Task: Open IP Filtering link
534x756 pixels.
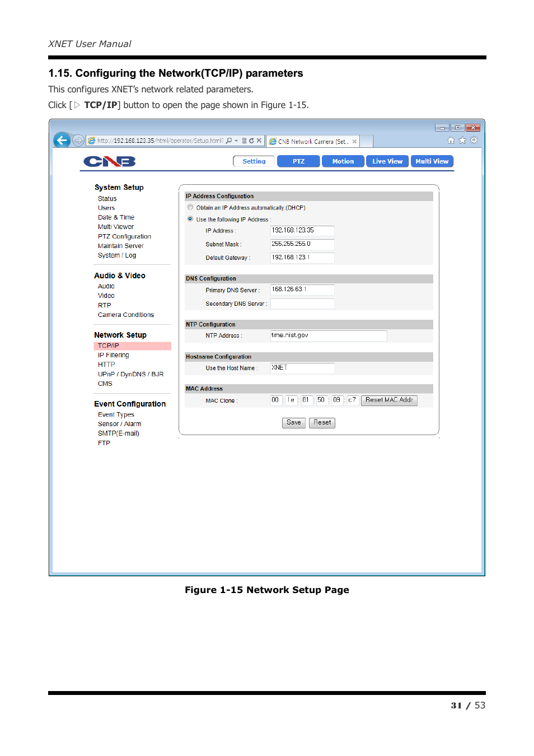Action: pyautogui.click(x=114, y=355)
